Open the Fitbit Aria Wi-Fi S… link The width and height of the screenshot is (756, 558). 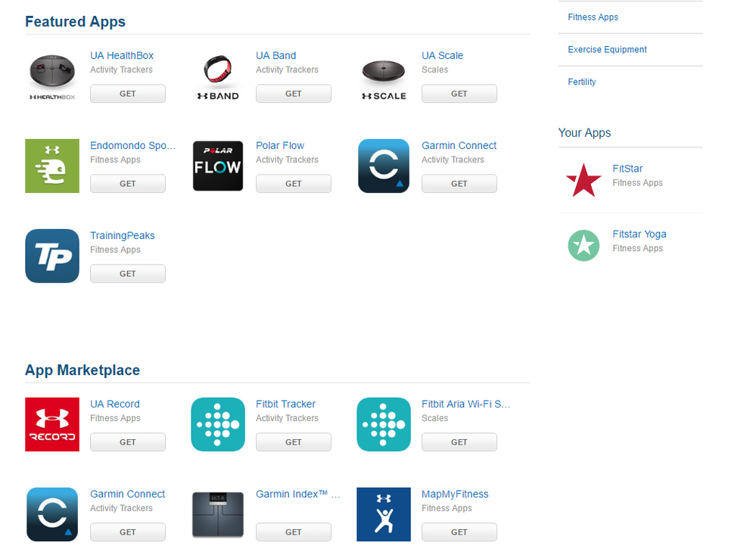(x=465, y=404)
